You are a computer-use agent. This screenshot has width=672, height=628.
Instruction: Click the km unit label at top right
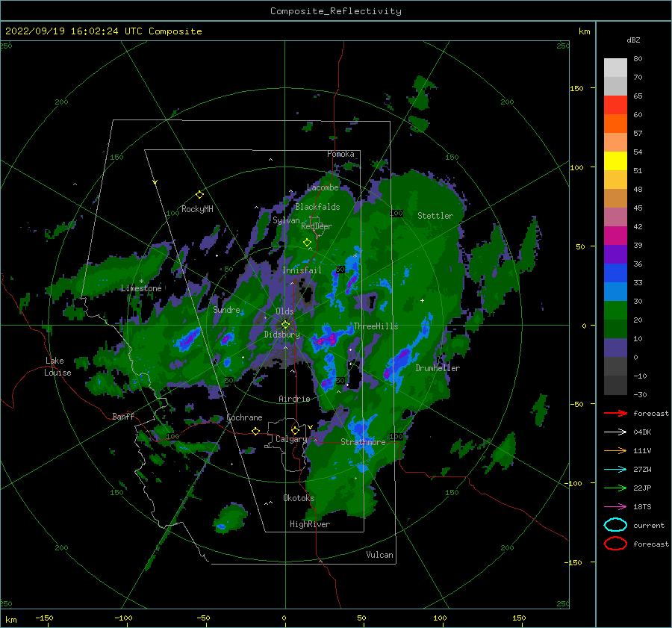click(584, 31)
